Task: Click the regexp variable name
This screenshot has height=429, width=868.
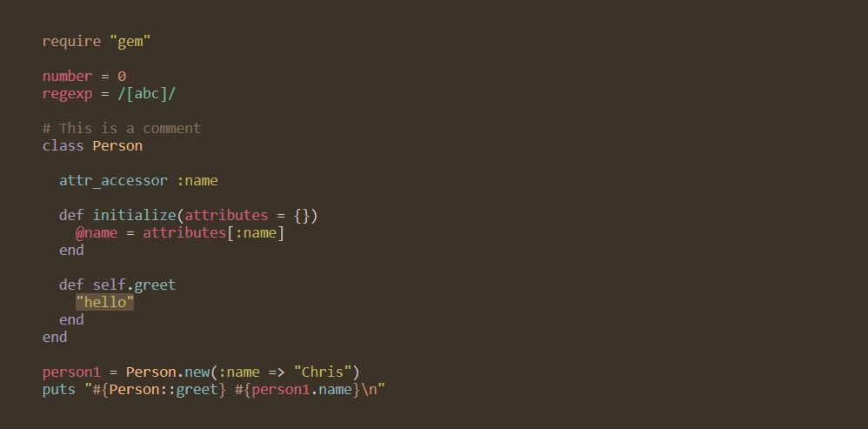Action: pyautogui.click(x=67, y=94)
